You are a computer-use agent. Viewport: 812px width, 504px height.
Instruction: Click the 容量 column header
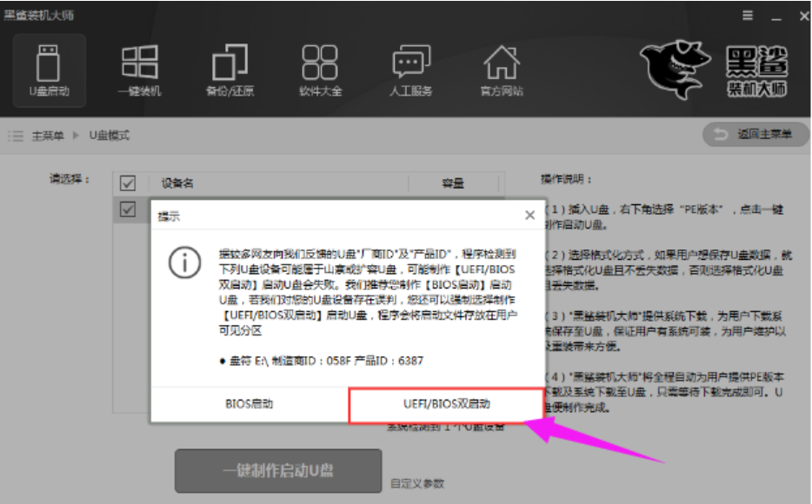click(x=453, y=183)
